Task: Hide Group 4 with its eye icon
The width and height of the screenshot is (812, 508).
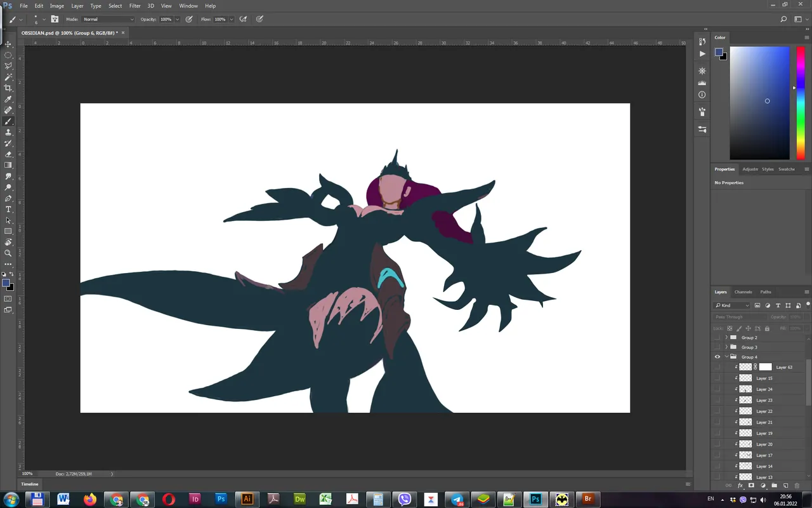Action: pos(717,357)
